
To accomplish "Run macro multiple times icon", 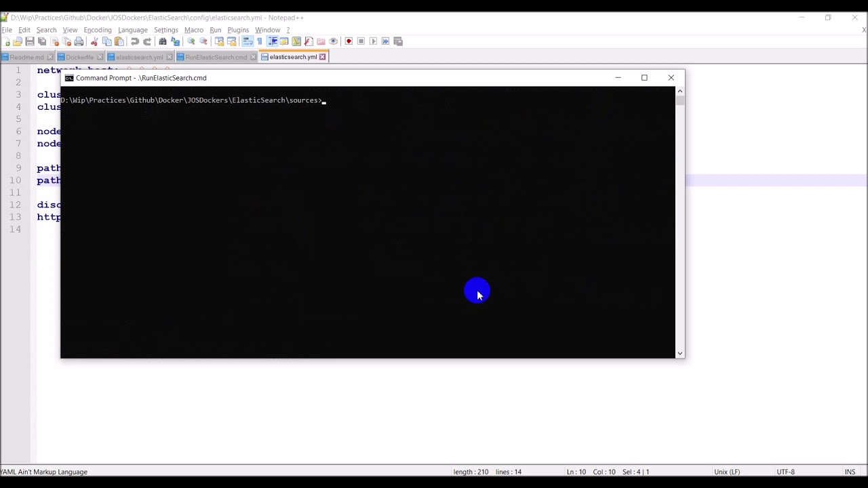I will pos(385,41).
